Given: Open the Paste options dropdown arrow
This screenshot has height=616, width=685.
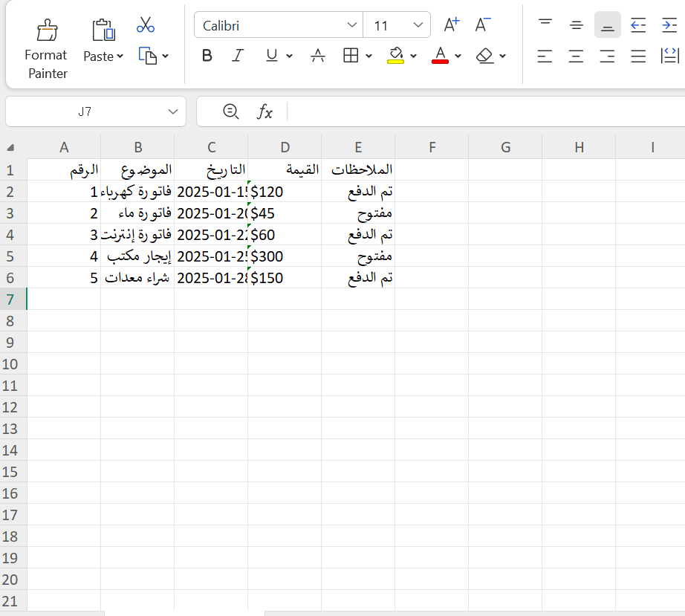Looking at the screenshot, I should click(120, 56).
